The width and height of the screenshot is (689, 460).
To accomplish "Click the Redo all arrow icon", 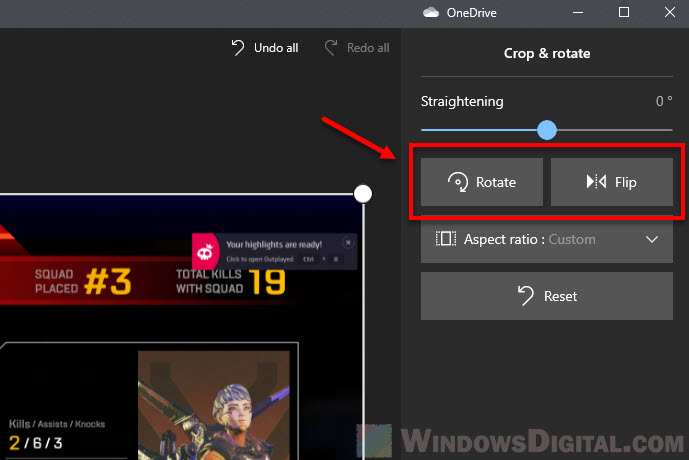I will click(331, 47).
